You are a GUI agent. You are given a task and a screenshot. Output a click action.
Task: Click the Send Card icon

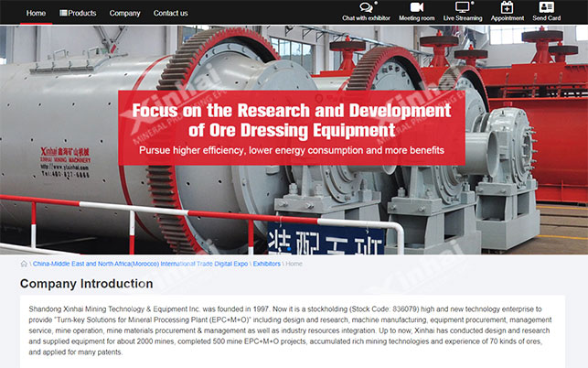pyautogui.click(x=546, y=7)
